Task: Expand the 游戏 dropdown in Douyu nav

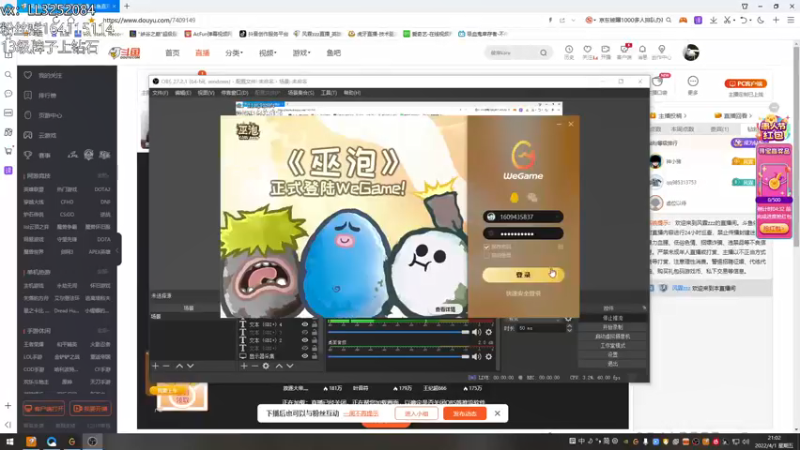Action: 302,53
